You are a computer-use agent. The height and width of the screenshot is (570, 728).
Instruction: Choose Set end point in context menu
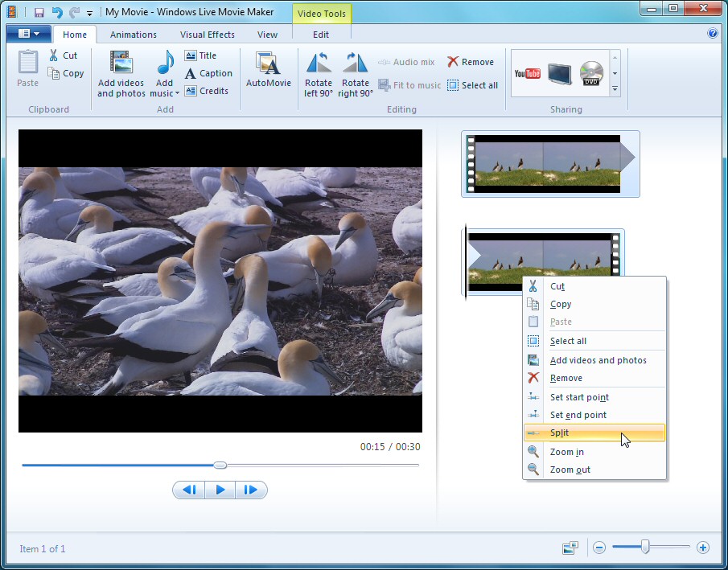[x=594, y=415]
